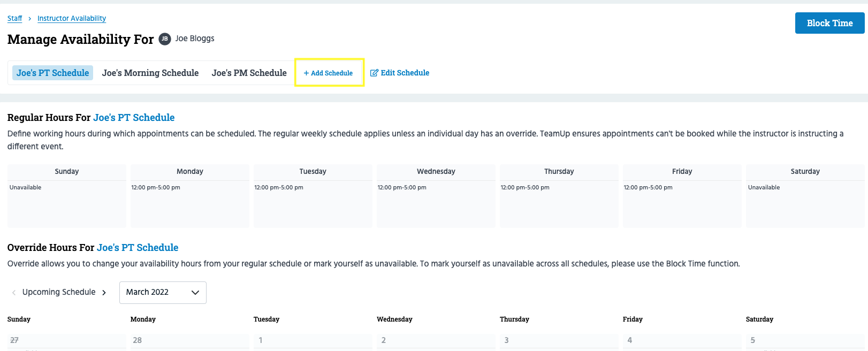Image resolution: width=868 pixels, height=351 pixels.
Task: Click the Add Schedule button
Action: 329,73
